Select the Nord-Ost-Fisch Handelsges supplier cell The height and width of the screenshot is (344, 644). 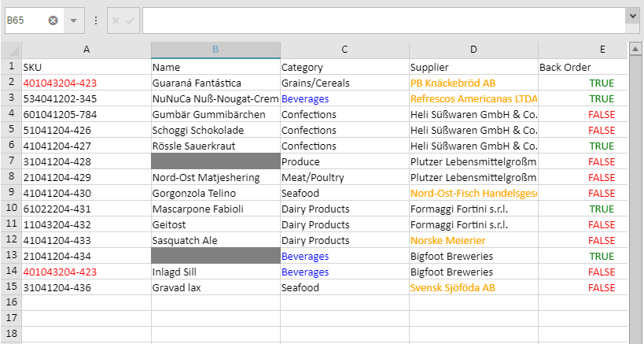[x=473, y=193]
